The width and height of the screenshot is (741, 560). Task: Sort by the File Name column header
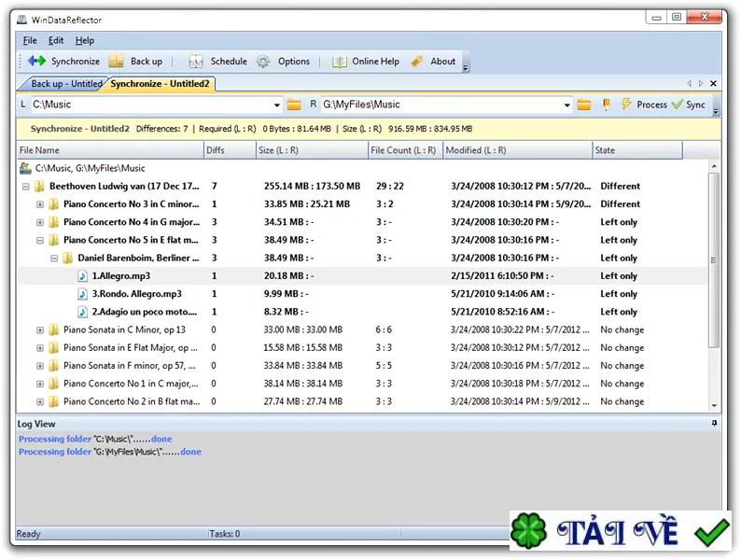pos(110,150)
